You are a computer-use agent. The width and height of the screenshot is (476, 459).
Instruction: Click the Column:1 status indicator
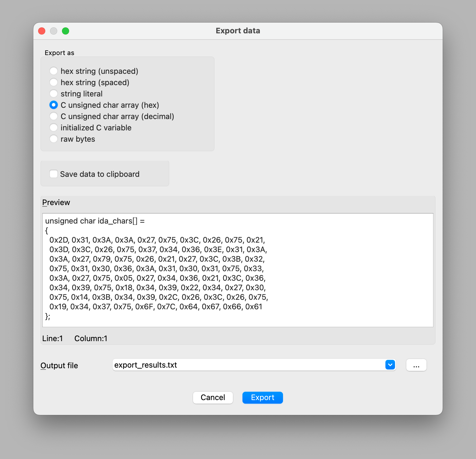[91, 338]
